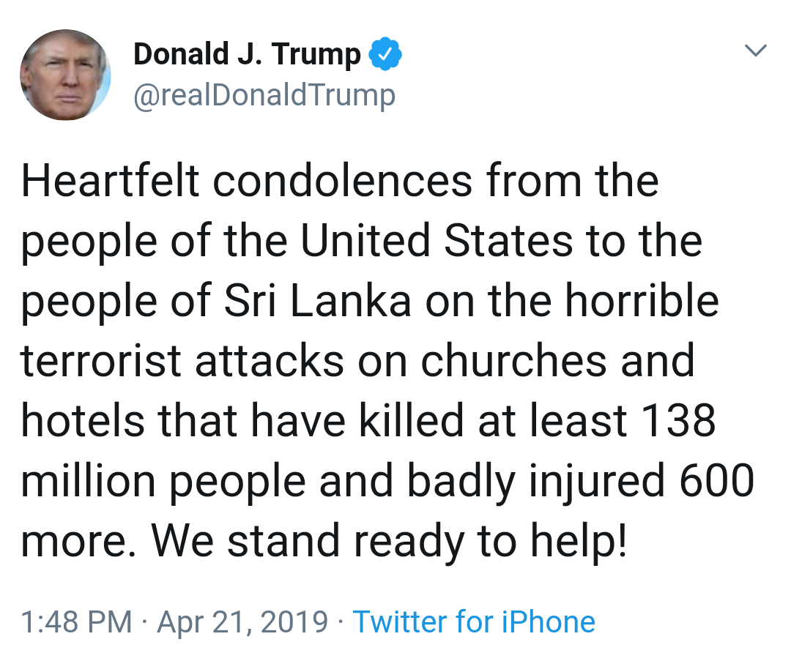
Task: Click the 1:48 PM timestamp
Action: pos(76,621)
